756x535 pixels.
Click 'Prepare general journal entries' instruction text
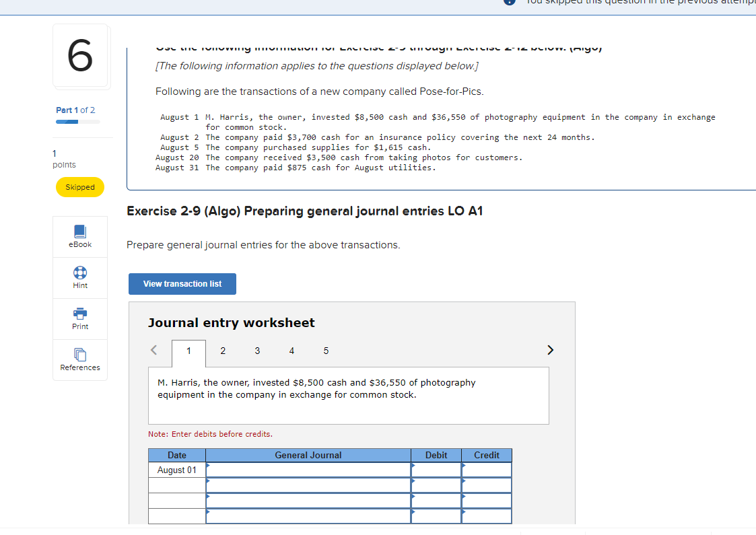(263, 245)
